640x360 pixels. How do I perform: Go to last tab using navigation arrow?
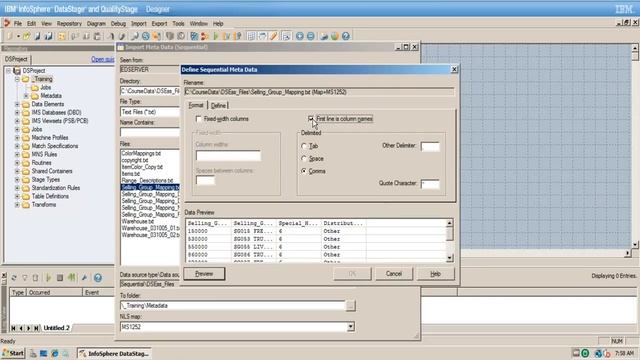coord(36,328)
